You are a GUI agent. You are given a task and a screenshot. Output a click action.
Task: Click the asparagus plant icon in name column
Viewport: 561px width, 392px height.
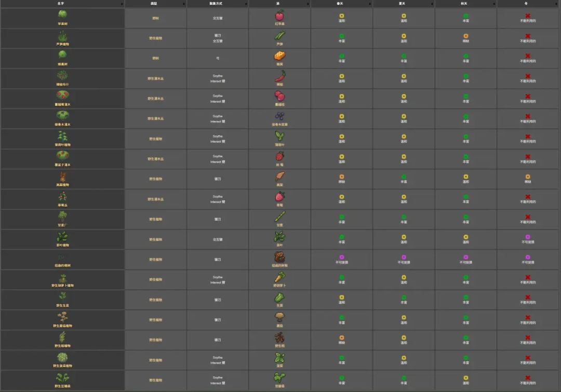coord(63,36)
